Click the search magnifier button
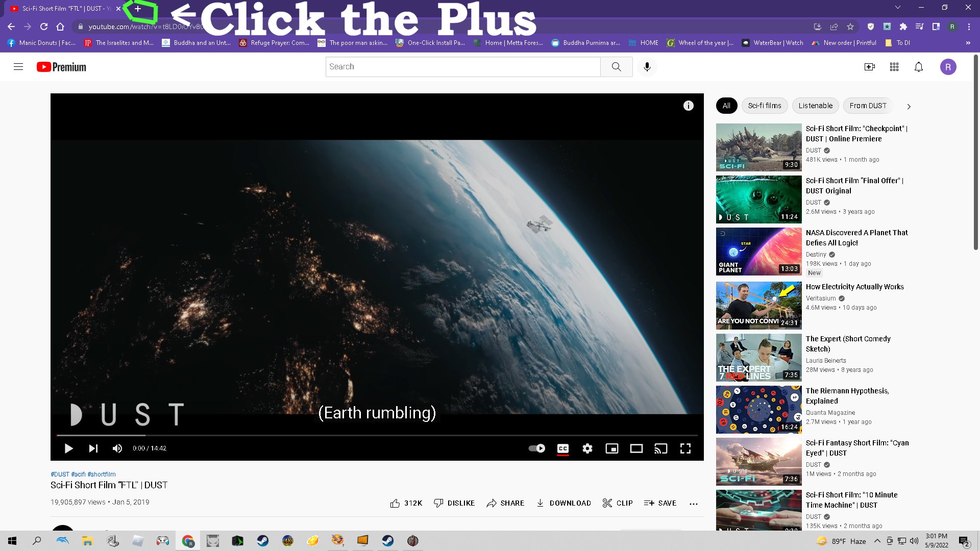980x551 pixels. coord(617,67)
